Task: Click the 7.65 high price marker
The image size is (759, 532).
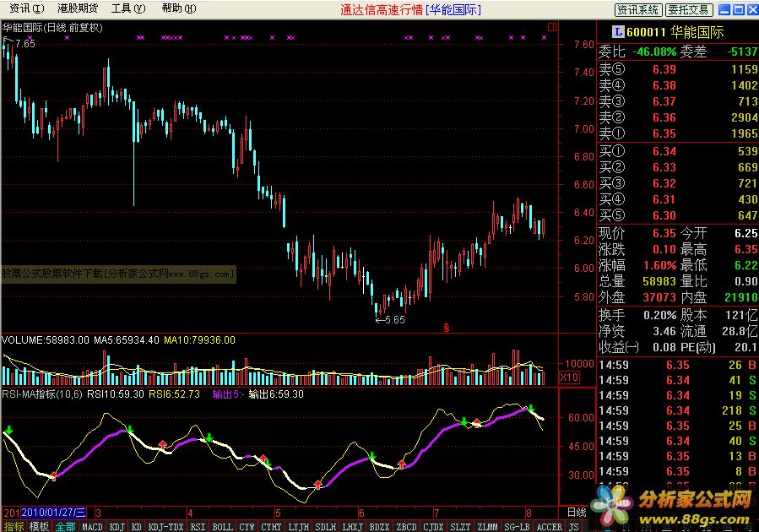Action: point(25,44)
